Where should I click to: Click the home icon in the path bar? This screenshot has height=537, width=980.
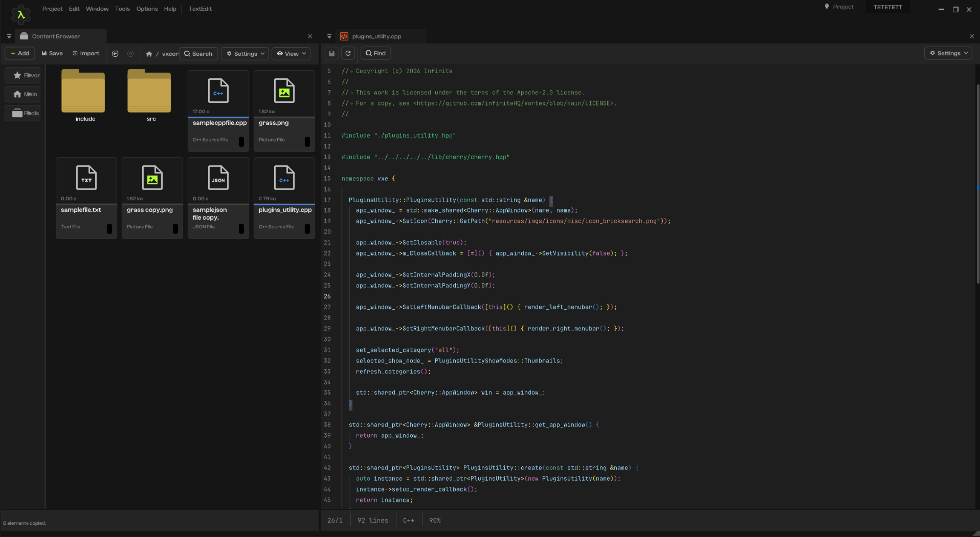coord(149,54)
